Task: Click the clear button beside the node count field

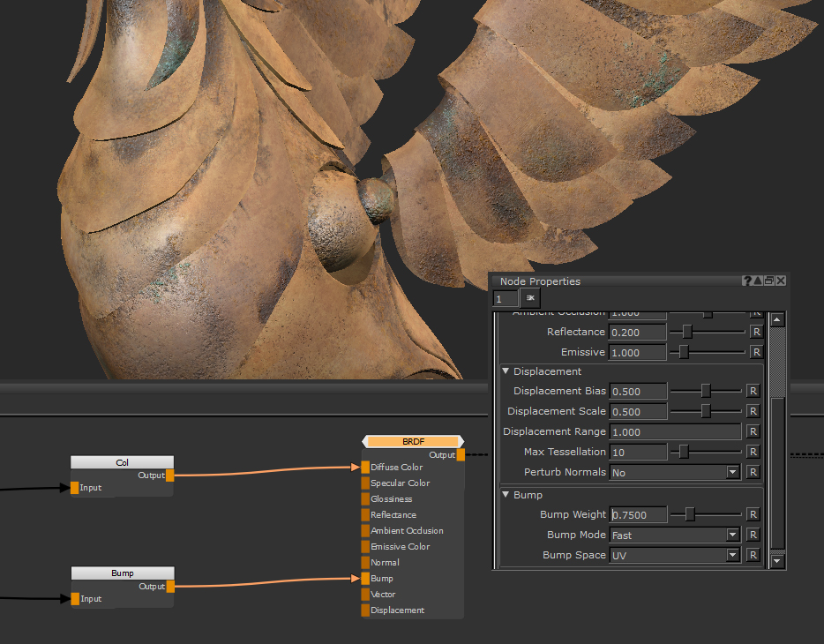Action: tap(530, 298)
